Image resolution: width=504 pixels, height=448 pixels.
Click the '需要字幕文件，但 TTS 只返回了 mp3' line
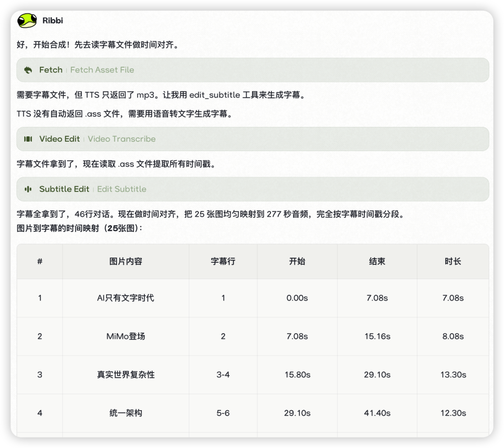tap(161, 95)
